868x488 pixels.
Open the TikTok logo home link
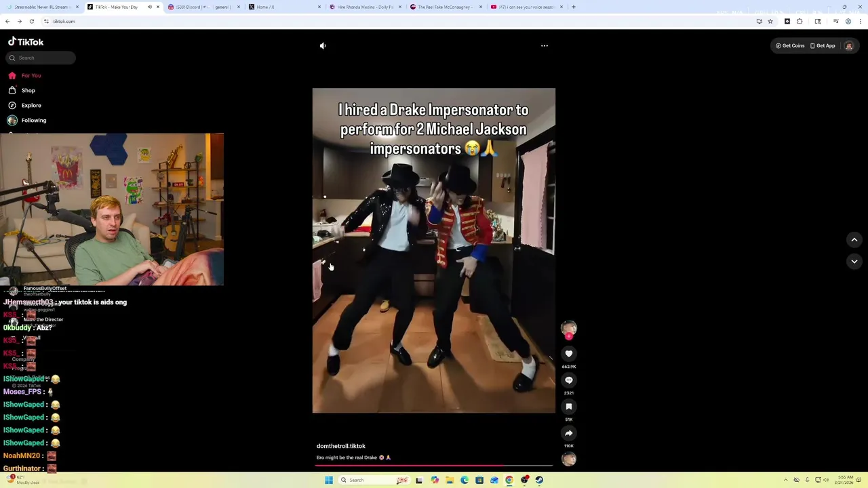26,42
